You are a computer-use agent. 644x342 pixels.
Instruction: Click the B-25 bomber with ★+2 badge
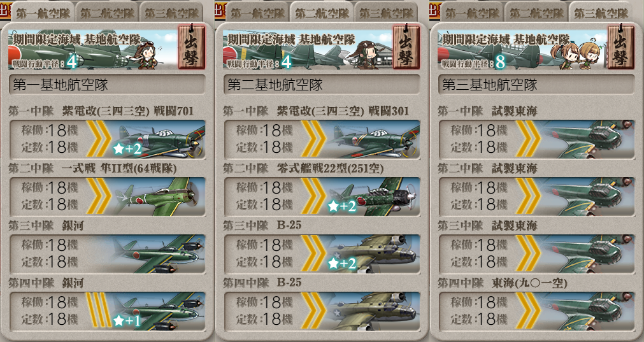tap(373, 254)
